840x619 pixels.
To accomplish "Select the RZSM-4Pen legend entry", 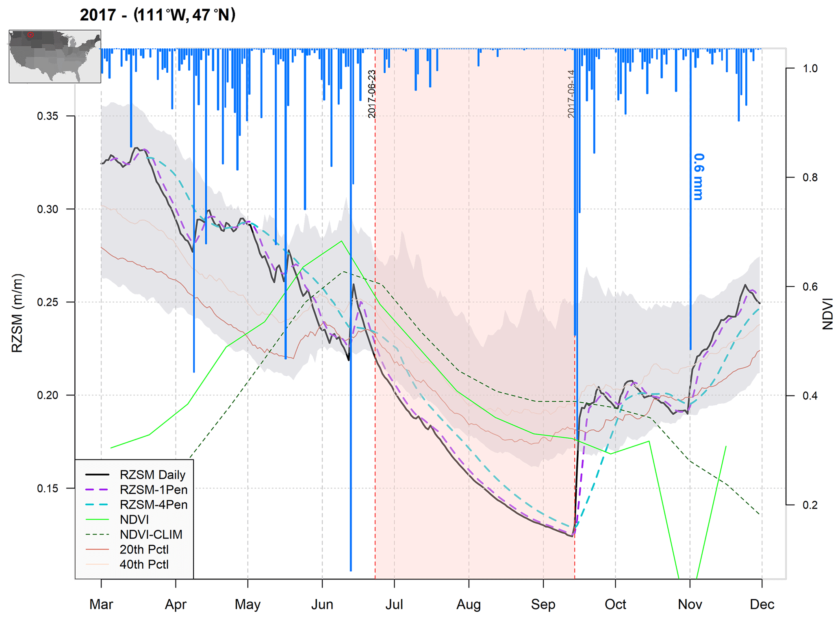I will pos(153,504).
